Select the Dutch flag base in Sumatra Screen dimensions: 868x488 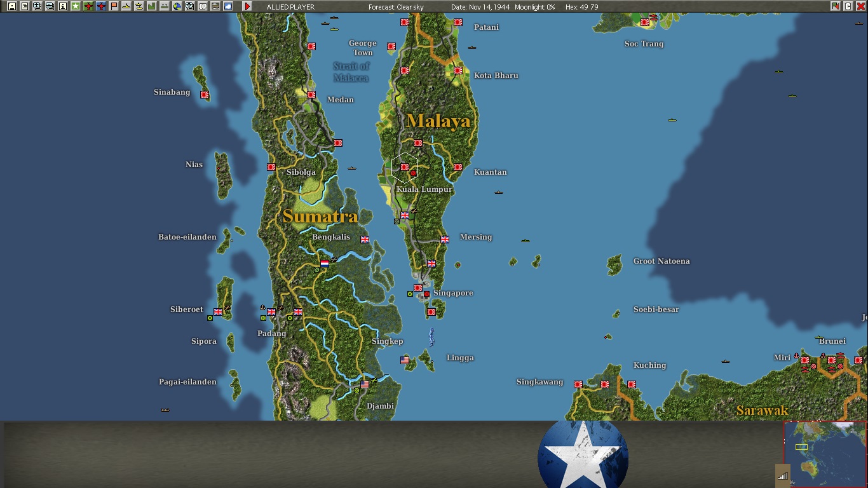click(x=325, y=263)
